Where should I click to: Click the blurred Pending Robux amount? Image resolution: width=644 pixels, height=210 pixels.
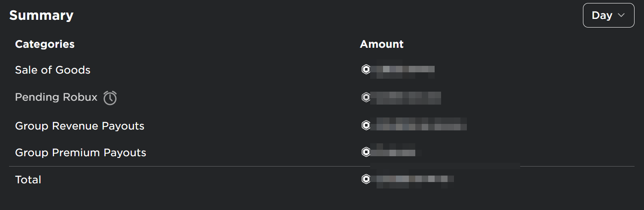406,98
